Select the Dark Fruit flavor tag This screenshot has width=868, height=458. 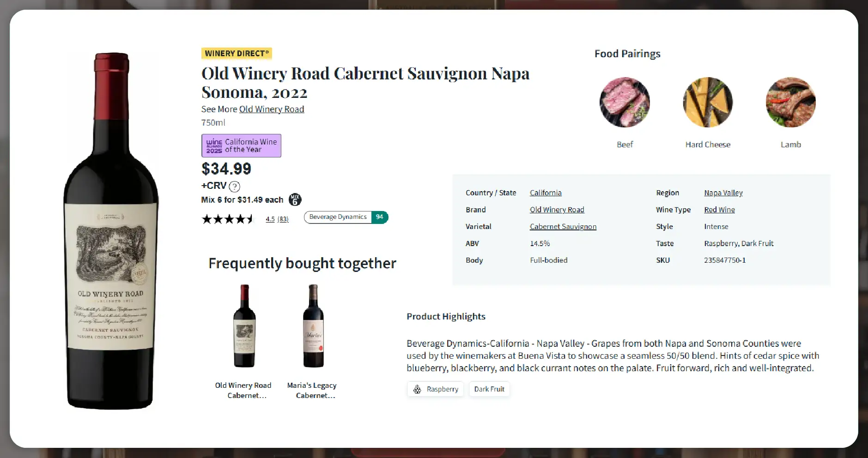tap(489, 389)
